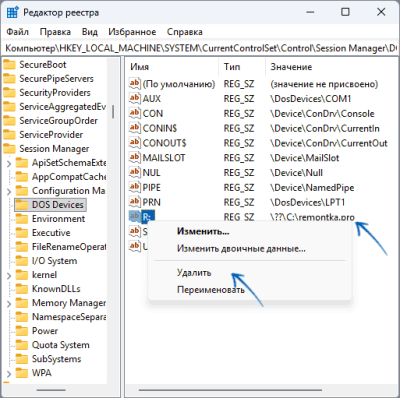The height and width of the screenshot is (398, 400).
Task: Open the Справка menu
Action: pos(184,32)
